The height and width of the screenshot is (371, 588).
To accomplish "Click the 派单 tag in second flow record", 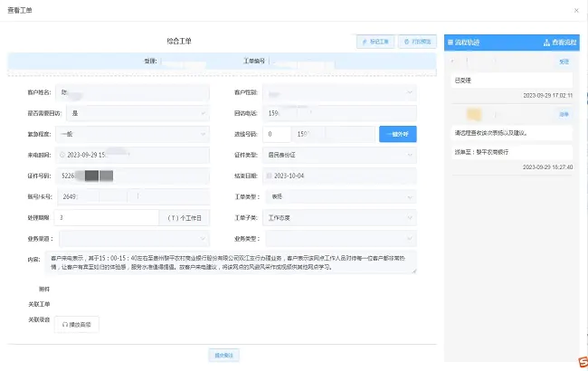I will point(564,114).
